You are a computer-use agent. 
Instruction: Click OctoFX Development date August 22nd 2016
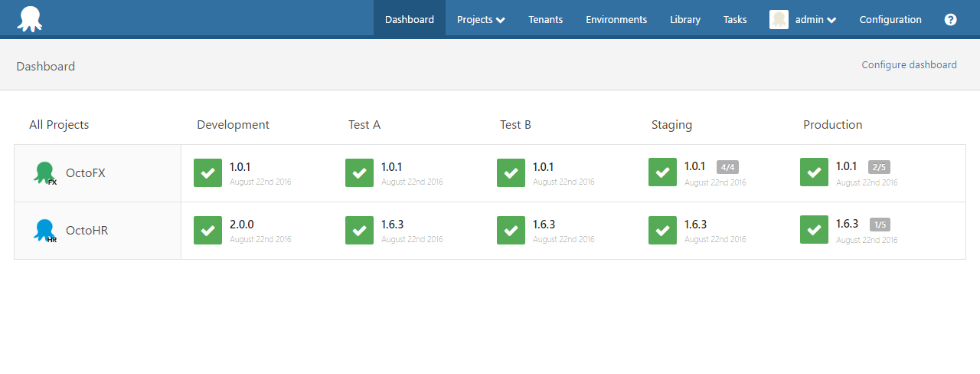[x=260, y=182]
